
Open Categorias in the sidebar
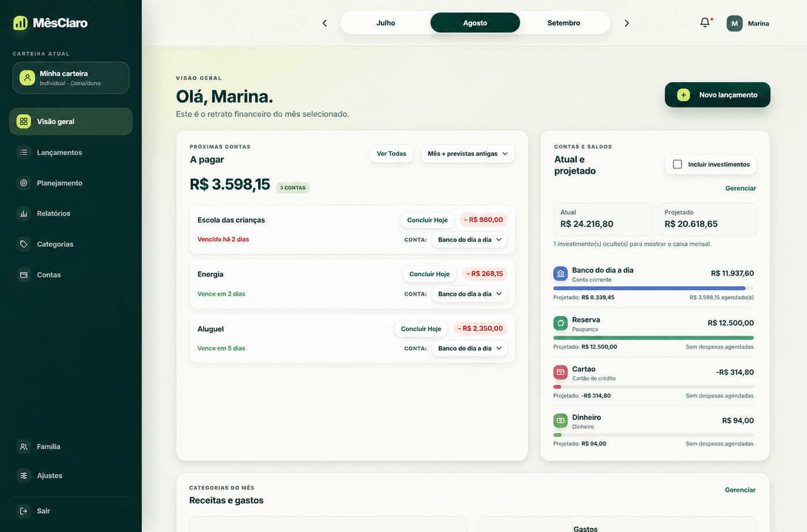(71, 244)
